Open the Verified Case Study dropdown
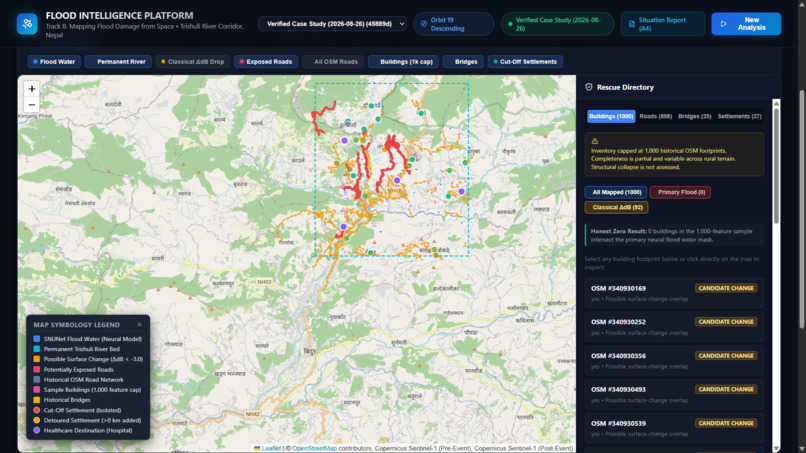806x453 pixels. pyautogui.click(x=333, y=24)
